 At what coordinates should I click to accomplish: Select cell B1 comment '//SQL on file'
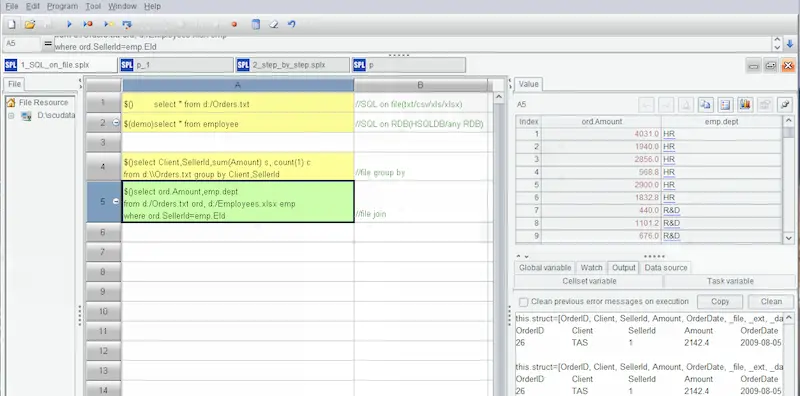click(x=420, y=103)
